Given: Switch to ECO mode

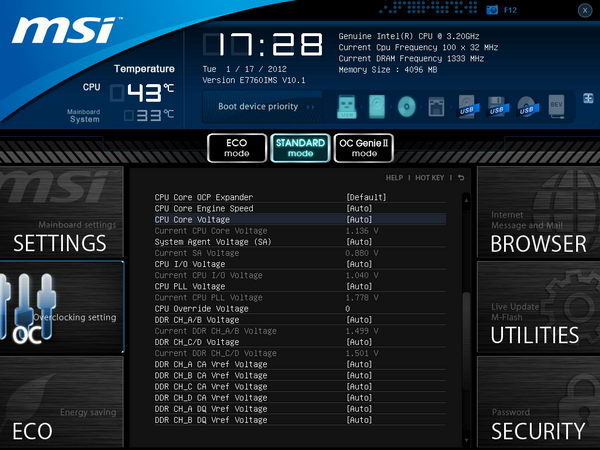Looking at the screenshot, I should pyautogui.click(x=237, y=148).
